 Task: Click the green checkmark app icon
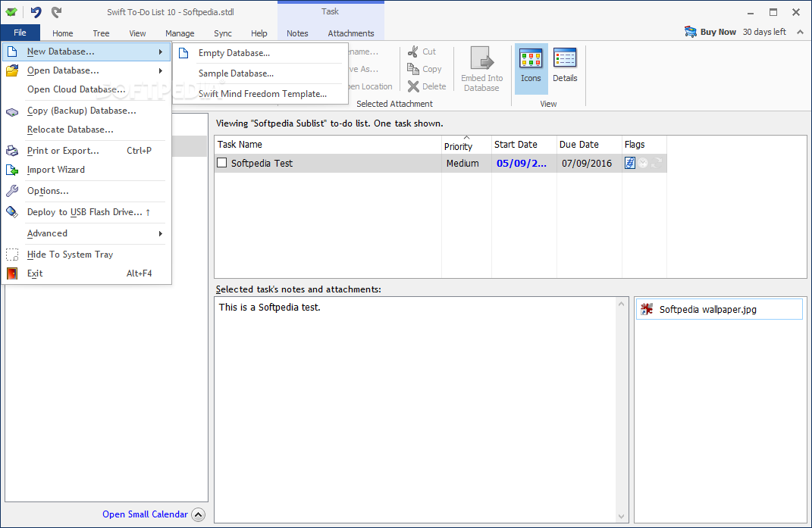tap(11, 12)
